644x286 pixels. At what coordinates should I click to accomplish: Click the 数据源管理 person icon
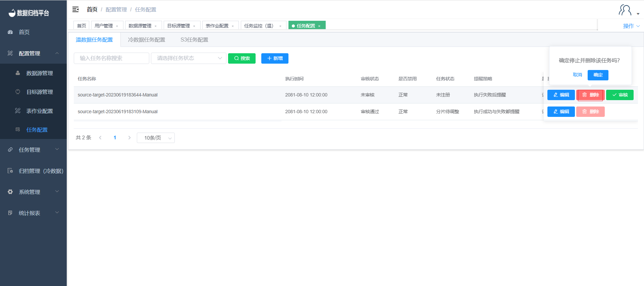tap(18, 73)
